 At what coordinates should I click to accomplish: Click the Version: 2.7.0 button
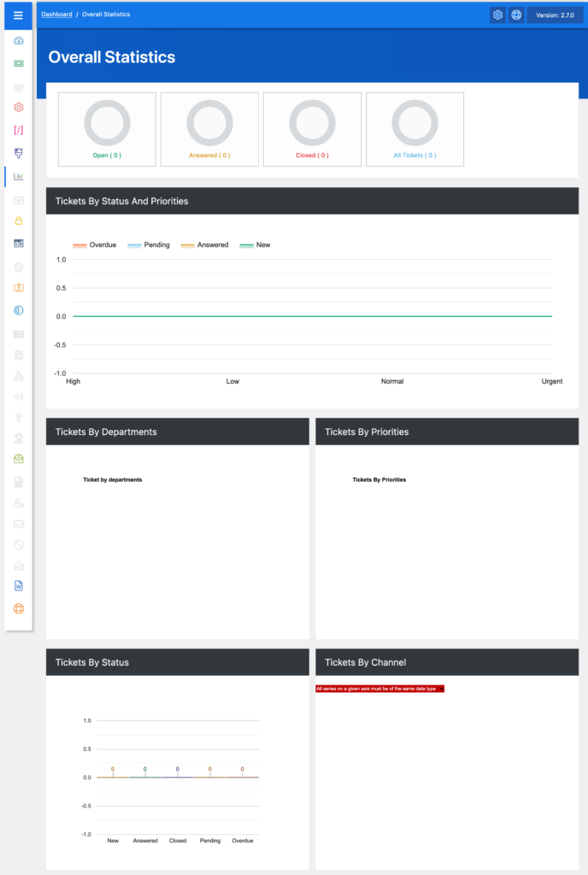point(555,15)
